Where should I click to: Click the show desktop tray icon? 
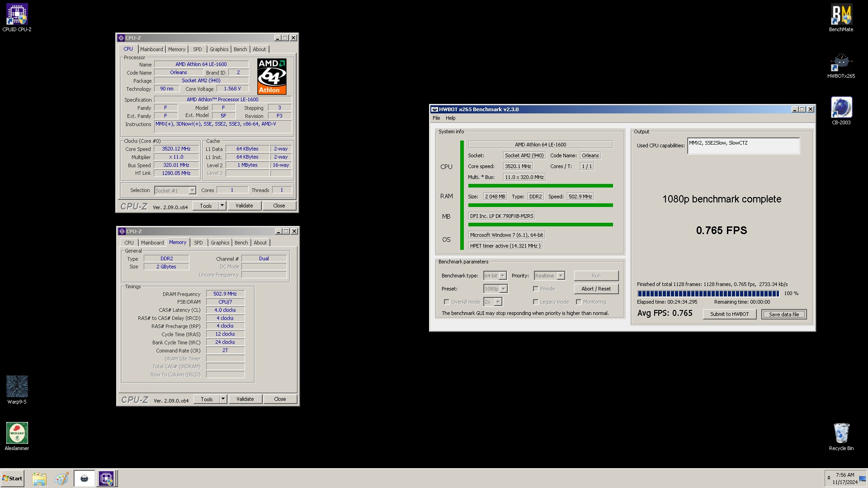click(863, 479)
